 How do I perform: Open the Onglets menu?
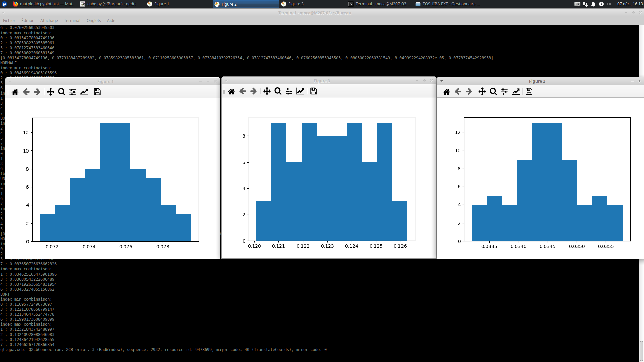coord(94,20)
